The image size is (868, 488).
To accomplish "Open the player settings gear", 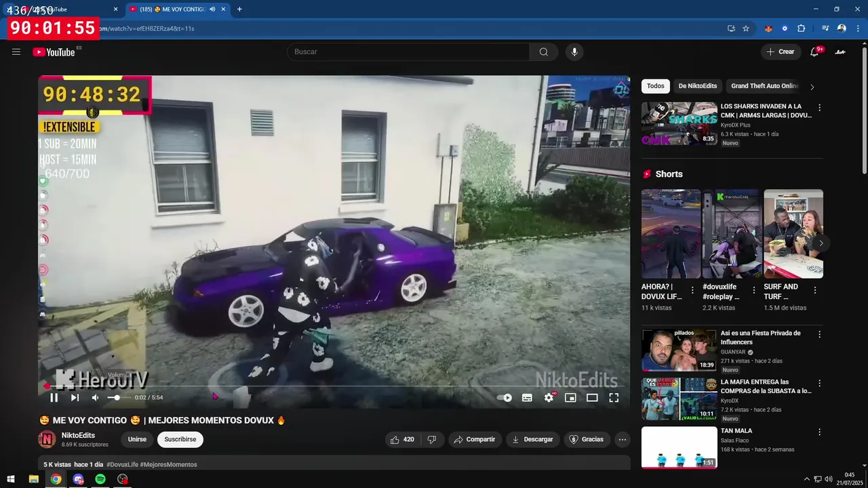I will click(549, 398).
